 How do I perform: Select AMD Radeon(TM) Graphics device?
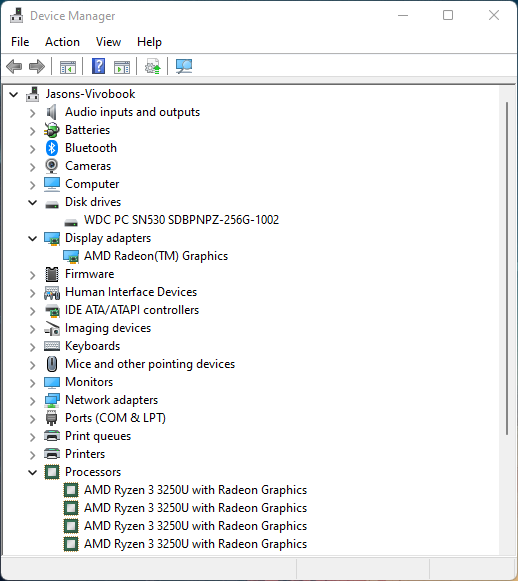pyautogui.click(x=156, y=256)
